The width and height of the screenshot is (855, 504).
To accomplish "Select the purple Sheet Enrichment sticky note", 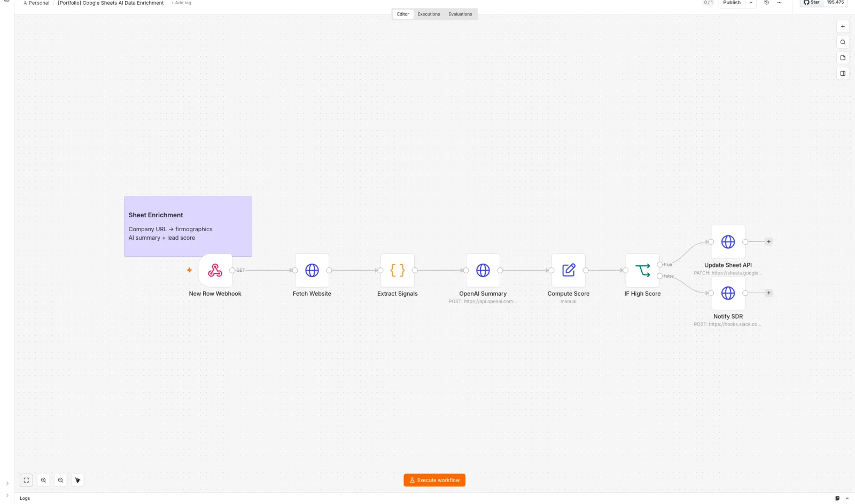I will point(188,226).
